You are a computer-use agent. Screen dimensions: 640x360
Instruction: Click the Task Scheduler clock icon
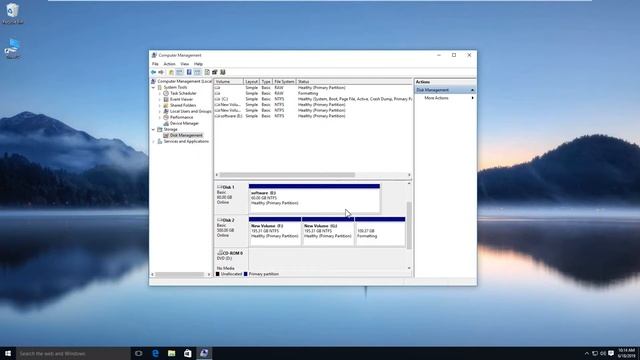click(166, 93)
